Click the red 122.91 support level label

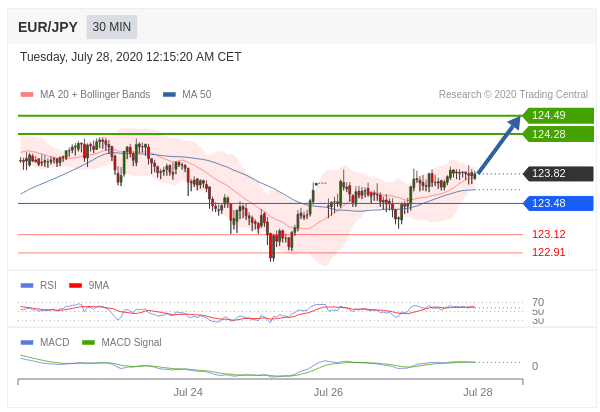coord(548,252)
